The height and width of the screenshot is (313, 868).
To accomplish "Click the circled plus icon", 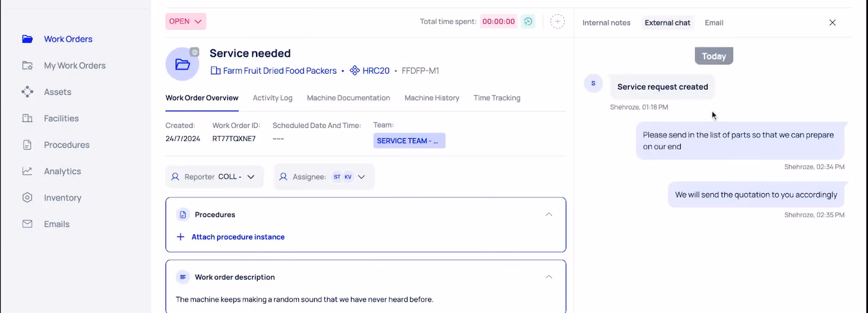I will point(558,22).
